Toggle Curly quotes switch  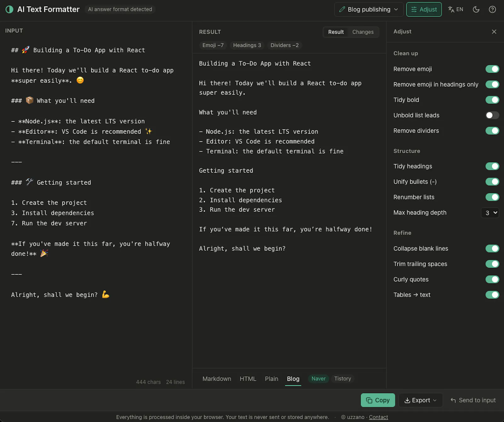(x=492, y=279)
